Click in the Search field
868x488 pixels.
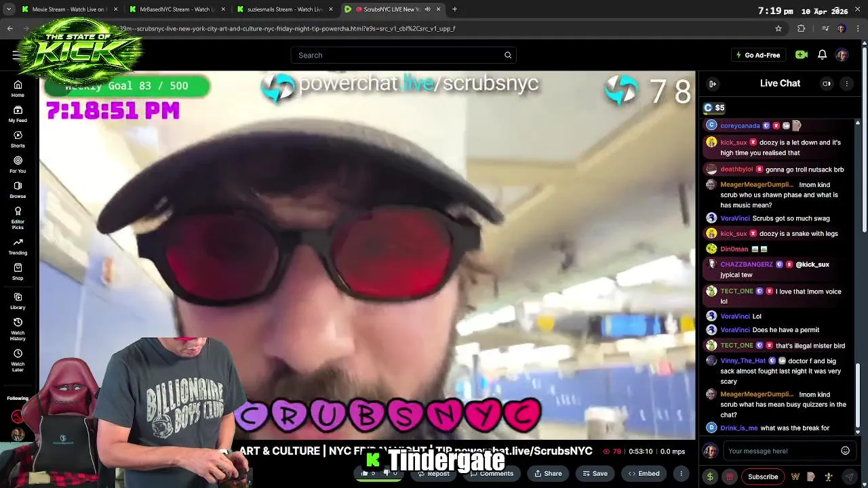pos(403,55)
